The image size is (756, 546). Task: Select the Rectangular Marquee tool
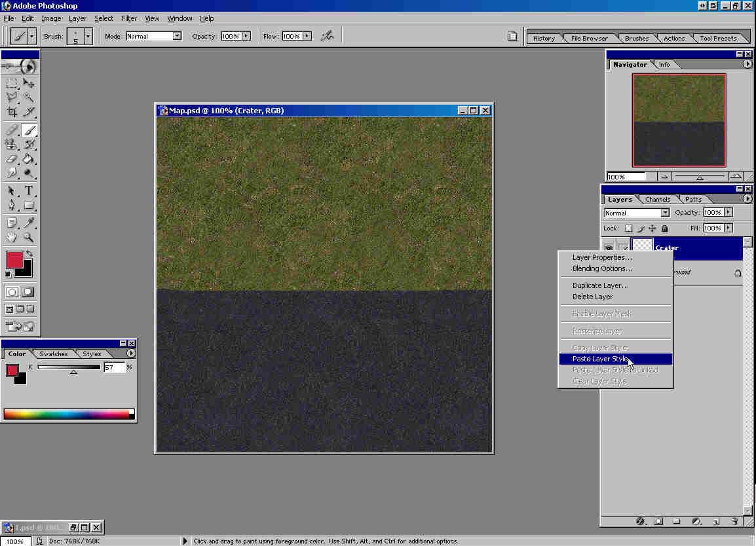click(x=12, y=83)
